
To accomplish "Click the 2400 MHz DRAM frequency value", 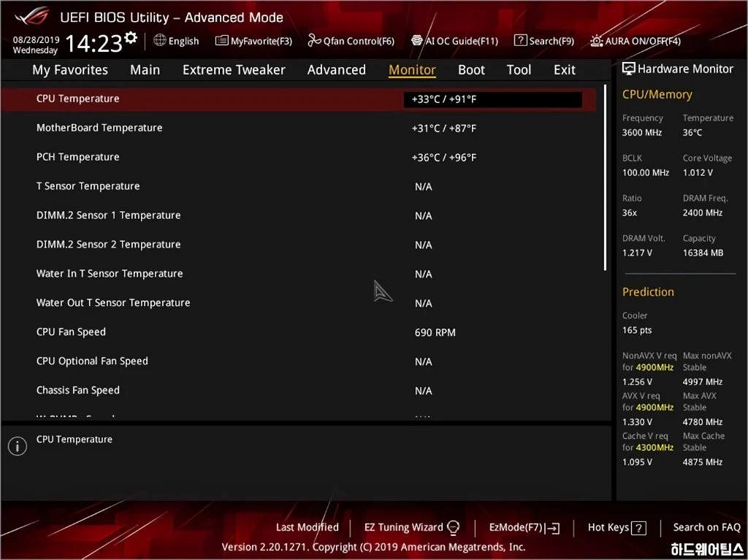I will (x=702, y=212).
